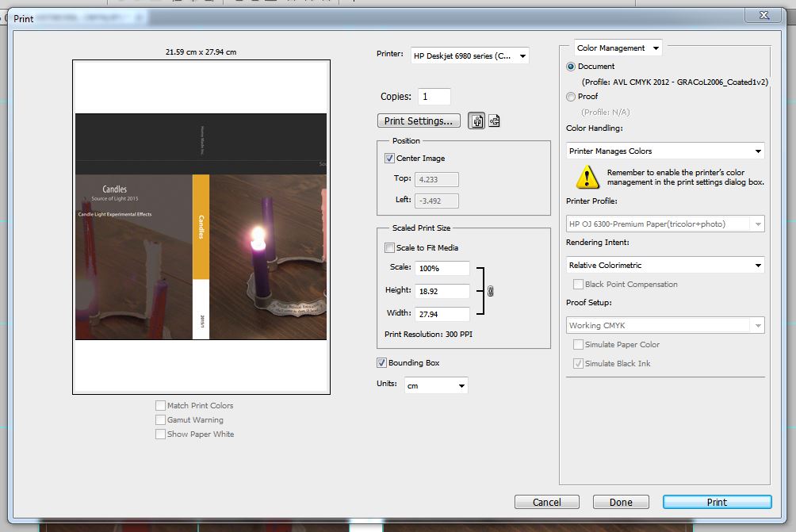Check Show Paper White option
The width and height of the screenshot is (796, 532).
pos(160,434)
